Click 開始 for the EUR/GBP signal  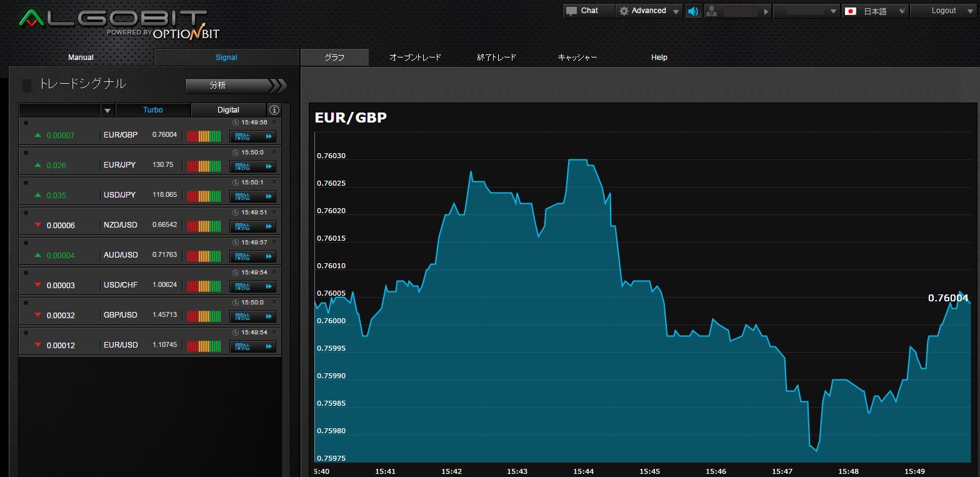(252, 136)
